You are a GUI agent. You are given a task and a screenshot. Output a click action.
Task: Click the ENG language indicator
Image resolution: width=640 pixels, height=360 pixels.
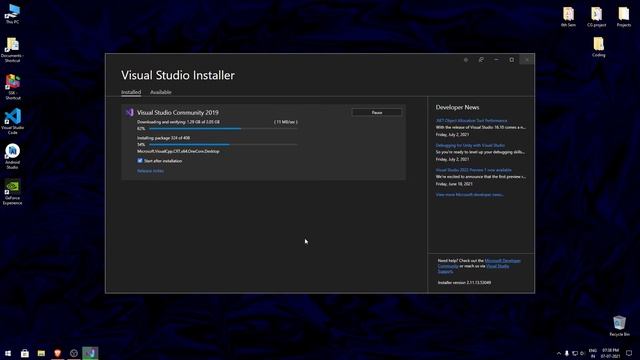593,353
